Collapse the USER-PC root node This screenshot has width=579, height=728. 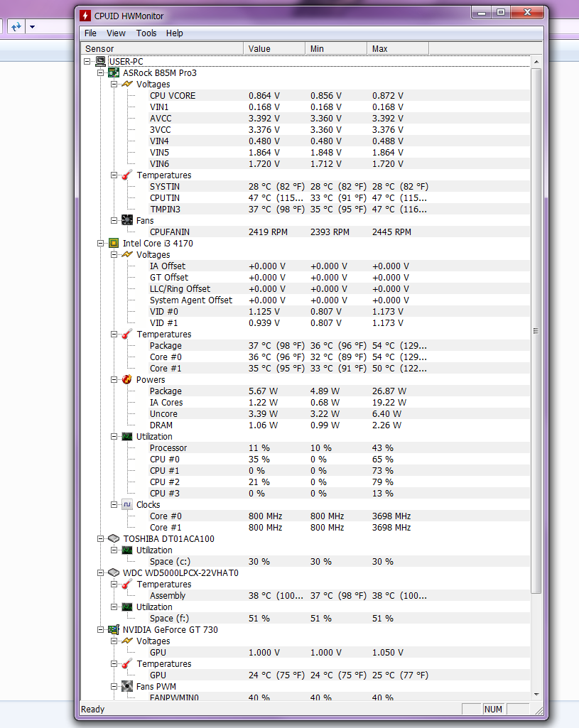click(87, 61)
